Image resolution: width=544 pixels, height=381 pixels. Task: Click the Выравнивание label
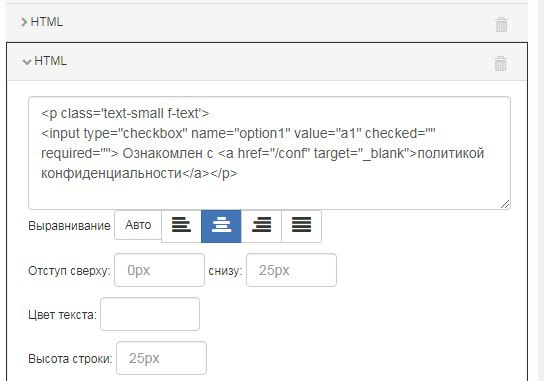69,226
